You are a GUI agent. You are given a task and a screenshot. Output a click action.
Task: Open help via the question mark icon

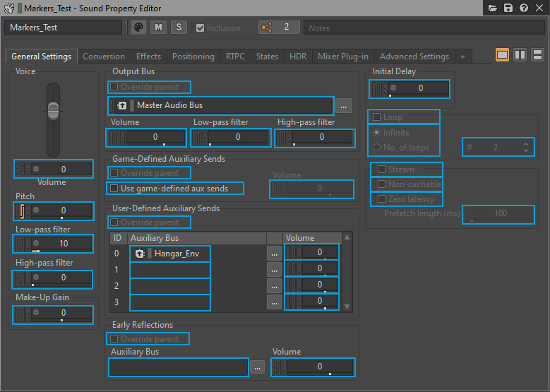click(x=524, y=8)
